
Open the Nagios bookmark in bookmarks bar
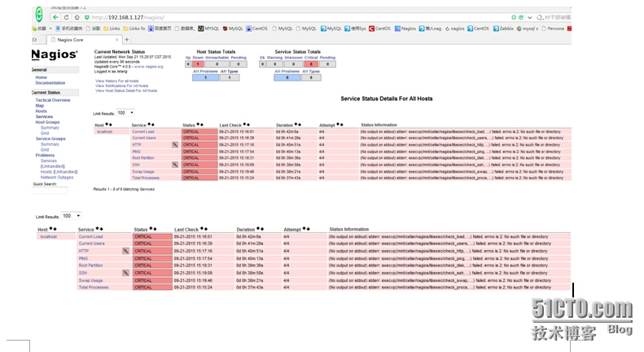coord(405,29)
